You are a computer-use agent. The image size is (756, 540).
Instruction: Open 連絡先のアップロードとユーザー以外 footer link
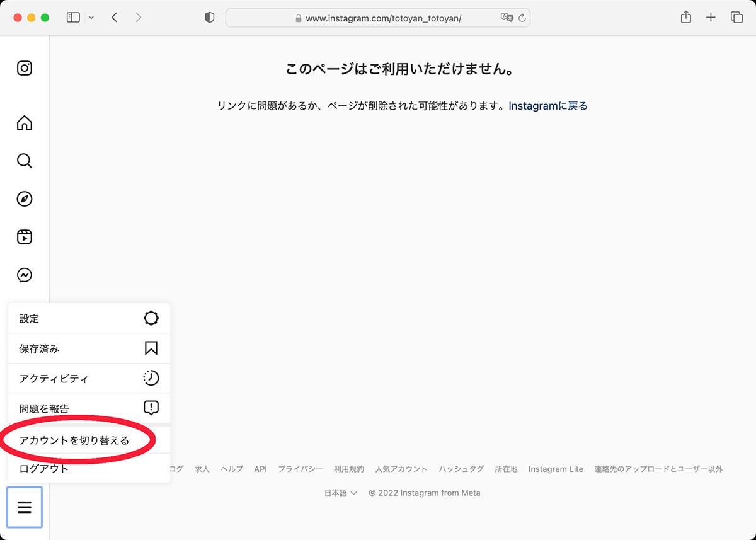pos(658,469)
